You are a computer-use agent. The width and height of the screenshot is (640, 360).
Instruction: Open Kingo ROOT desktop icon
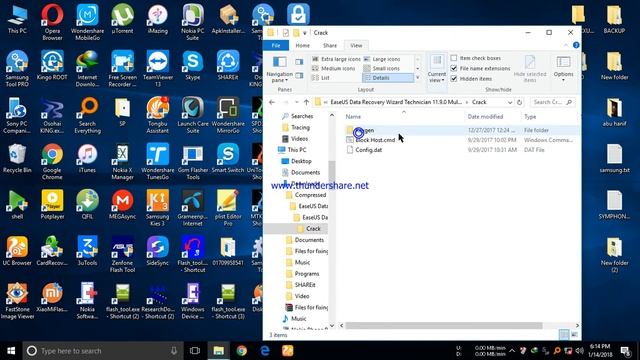pos(52,65)
